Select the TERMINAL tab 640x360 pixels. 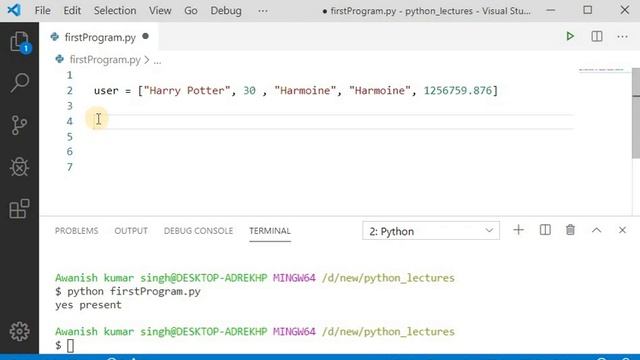coord(270,231)
